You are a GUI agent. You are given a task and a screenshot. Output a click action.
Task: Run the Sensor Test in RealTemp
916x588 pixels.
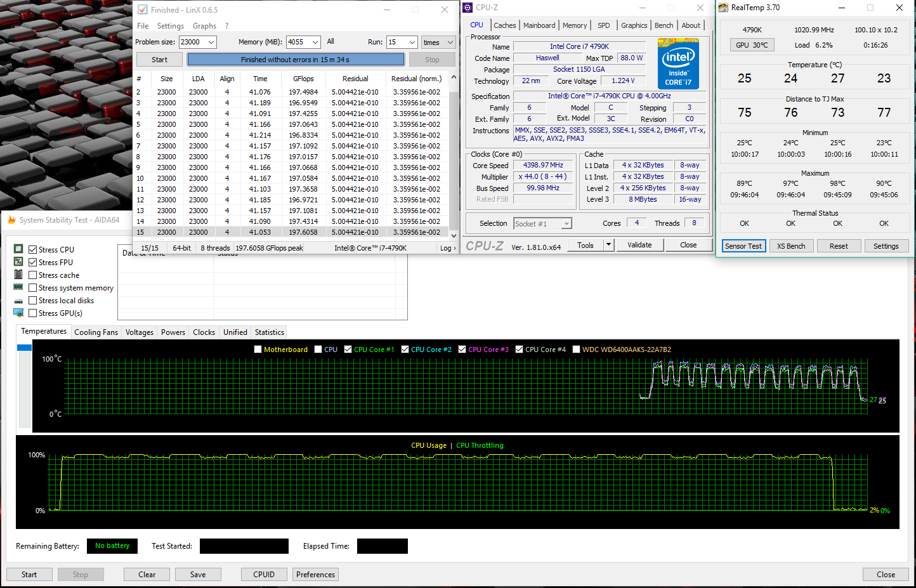tap(743, 246)
